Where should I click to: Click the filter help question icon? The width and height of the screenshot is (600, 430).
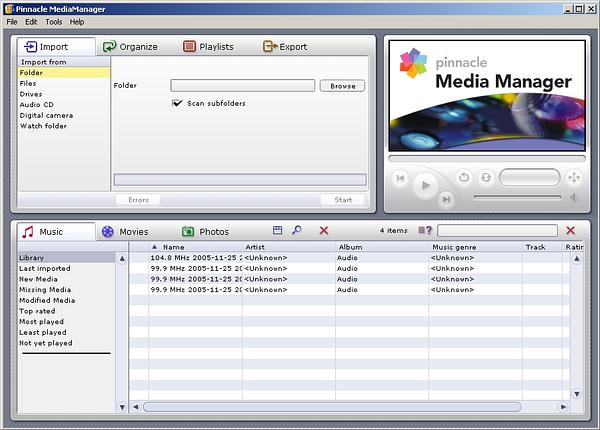[425, 230]
